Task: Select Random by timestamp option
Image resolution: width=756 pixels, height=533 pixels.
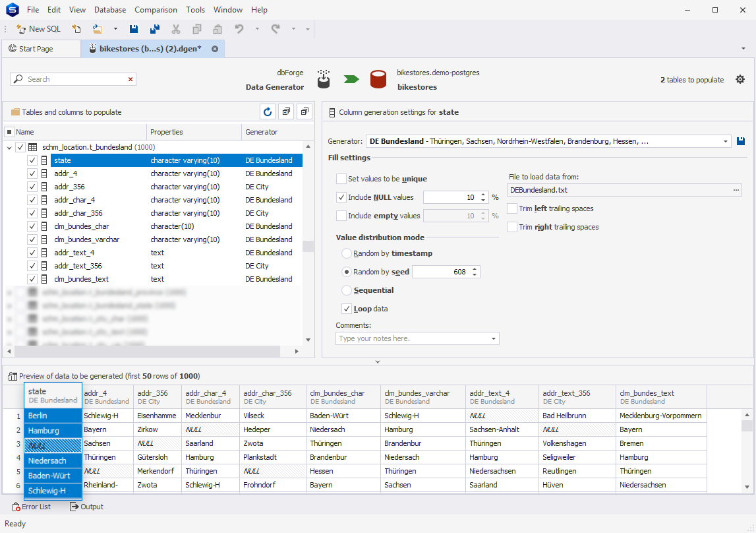Action: click(x=346, y=253)
